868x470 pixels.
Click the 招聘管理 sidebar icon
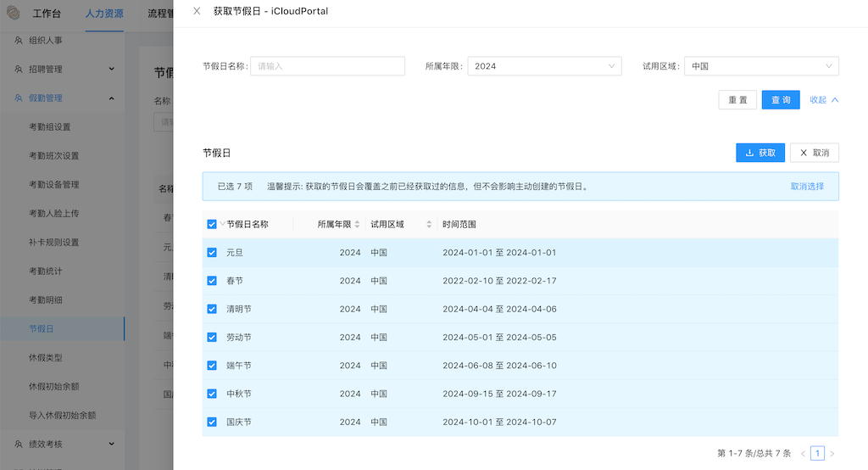pyautogui.click(x=19, y=70)
